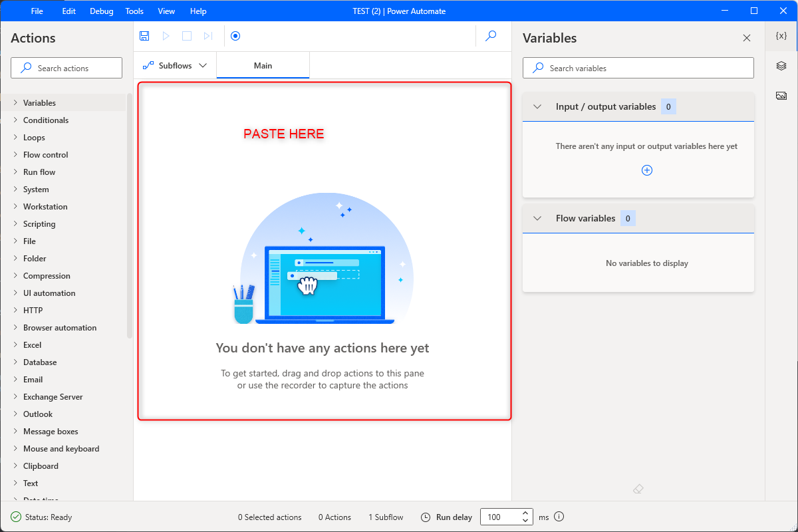798x532 pixels.
Task: Open the Debug menu
Action: pyautogui.click(x=101, y=11)
